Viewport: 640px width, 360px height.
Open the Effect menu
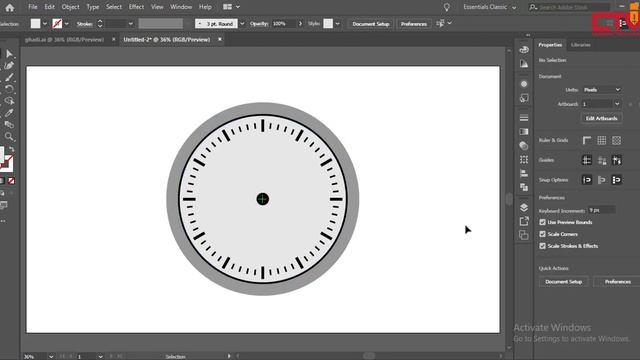pos(136,7)
